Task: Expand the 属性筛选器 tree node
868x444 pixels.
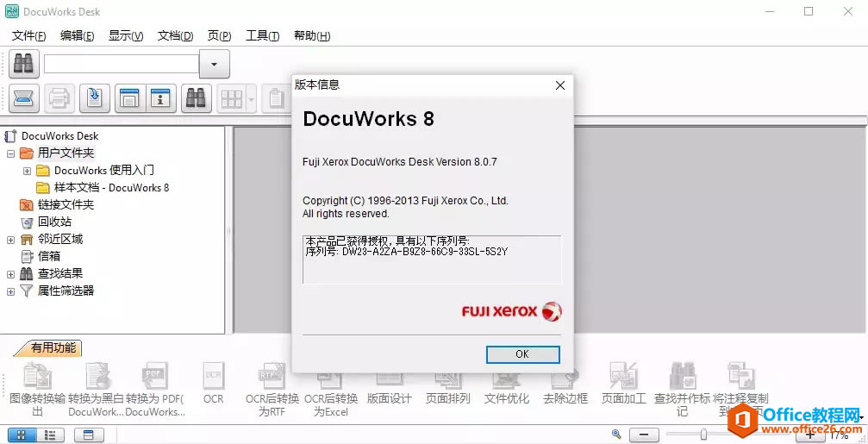Action: (x=10, y=291)
